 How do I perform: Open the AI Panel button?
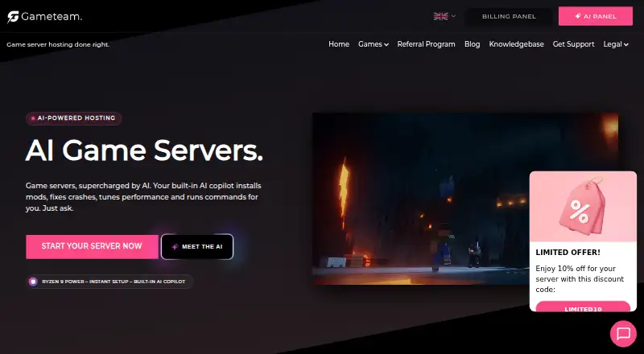coord(596,16)
